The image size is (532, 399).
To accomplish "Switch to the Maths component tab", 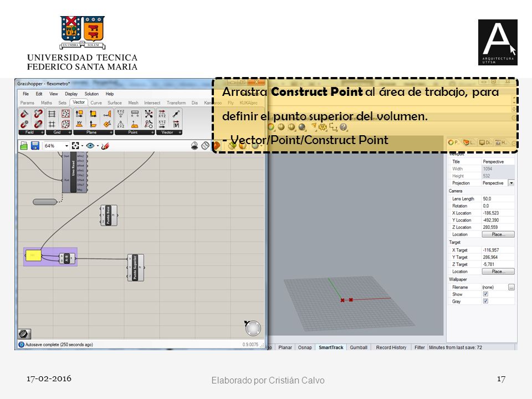I will (47, 103).
